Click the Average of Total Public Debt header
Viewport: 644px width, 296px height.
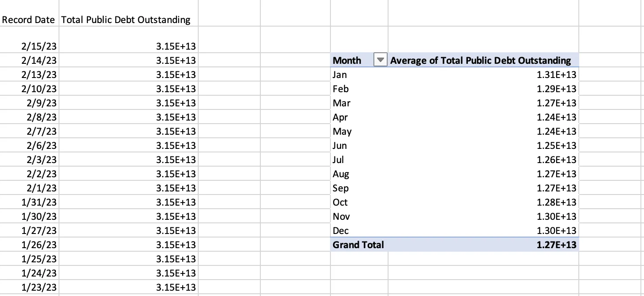pyautogui.click(x=480, y=60)
